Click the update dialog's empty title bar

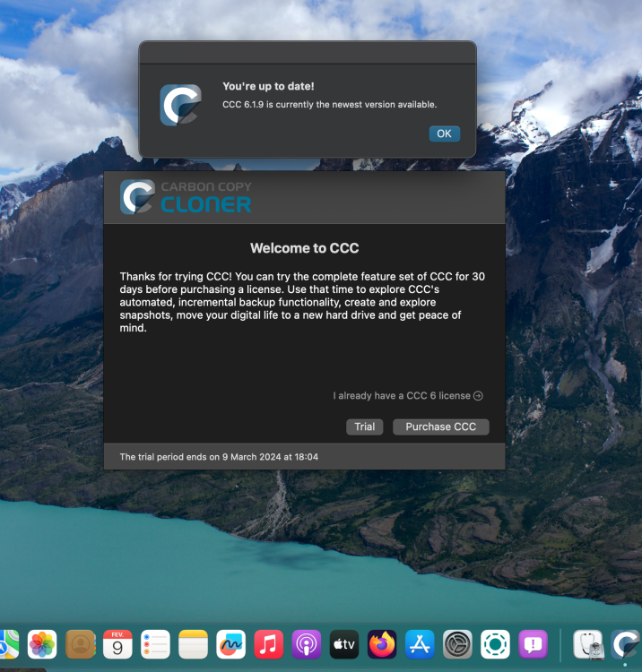pyautogui.click(x=308, y=53)
